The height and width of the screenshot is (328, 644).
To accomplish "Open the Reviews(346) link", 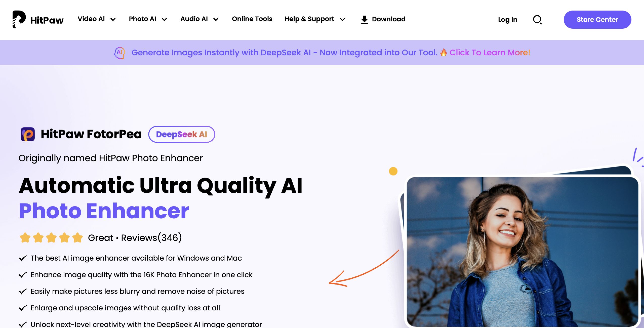I will click(151, 238).
